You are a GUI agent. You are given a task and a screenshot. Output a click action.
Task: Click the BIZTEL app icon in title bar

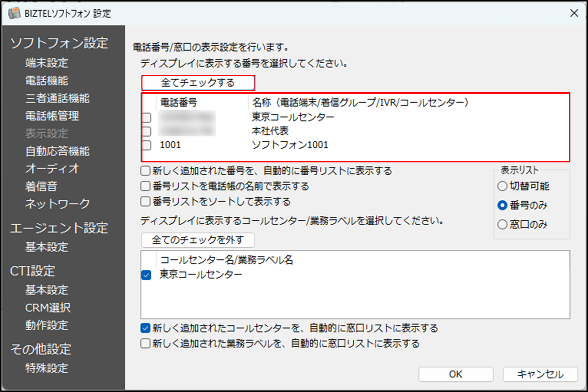click(15, 13)
